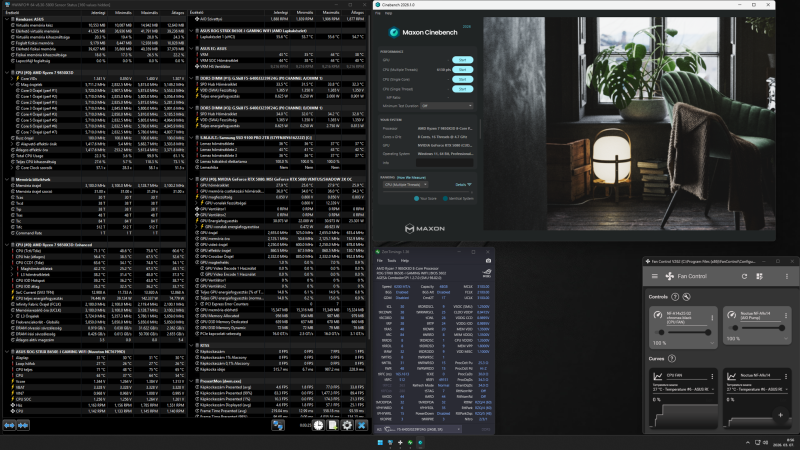Open Help menu in ZenTimings

pos(405,261)
